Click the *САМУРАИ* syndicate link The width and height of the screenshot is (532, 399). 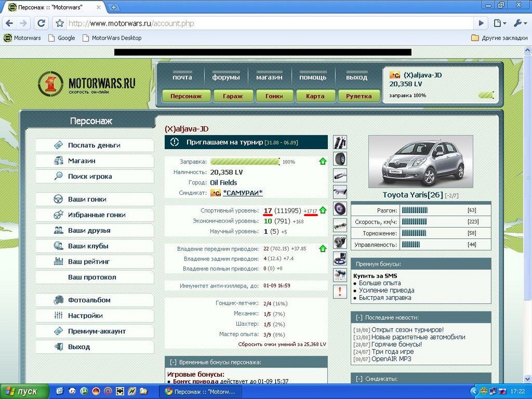tap(243, 193)
